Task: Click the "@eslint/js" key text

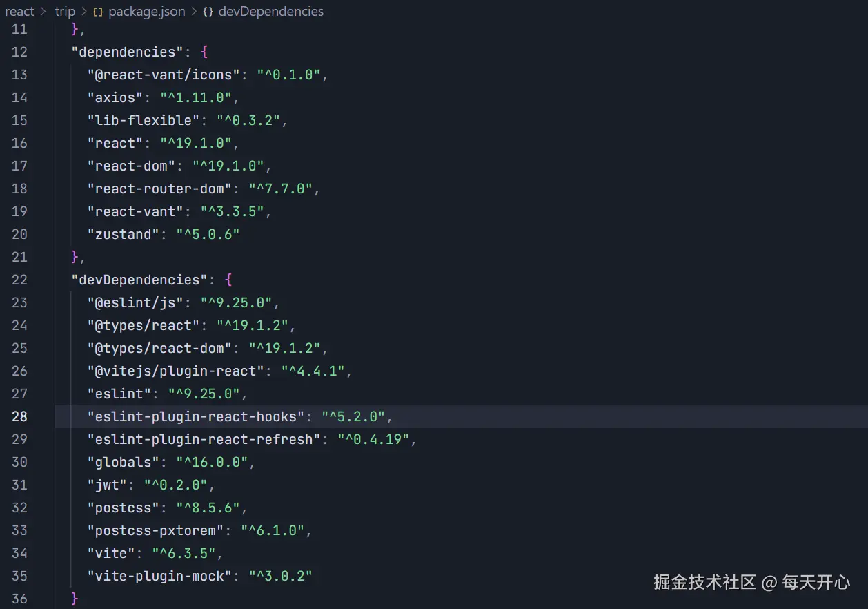Action: coord(135,302)
